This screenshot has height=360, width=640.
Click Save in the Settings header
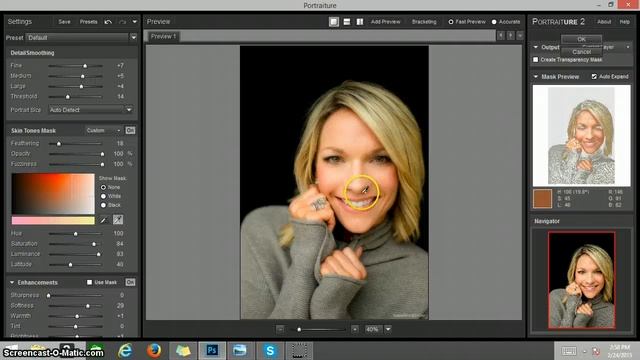point(64,22)
